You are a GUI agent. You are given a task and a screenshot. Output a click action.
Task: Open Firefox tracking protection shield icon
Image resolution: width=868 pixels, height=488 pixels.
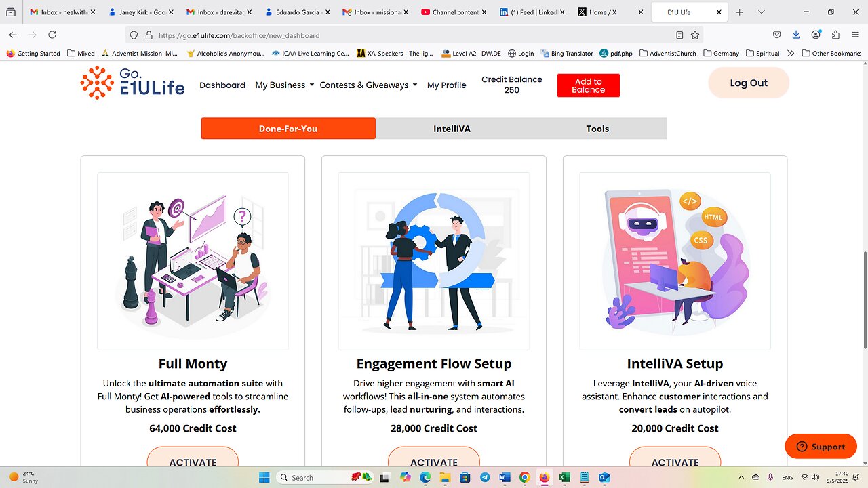[134, 35]
